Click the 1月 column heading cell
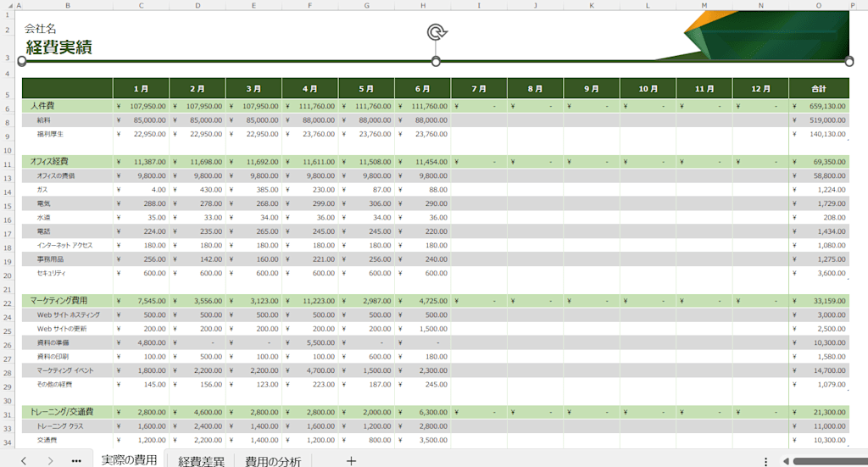 (x=142, y=88)
